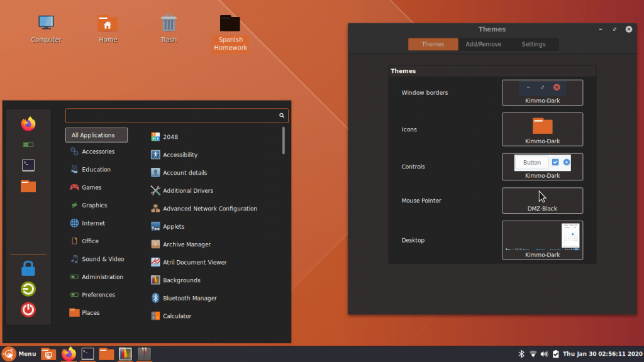The image size is (644, 362).
Task: Lock the screen using the blue padlock icon
Action: [28, 267]
